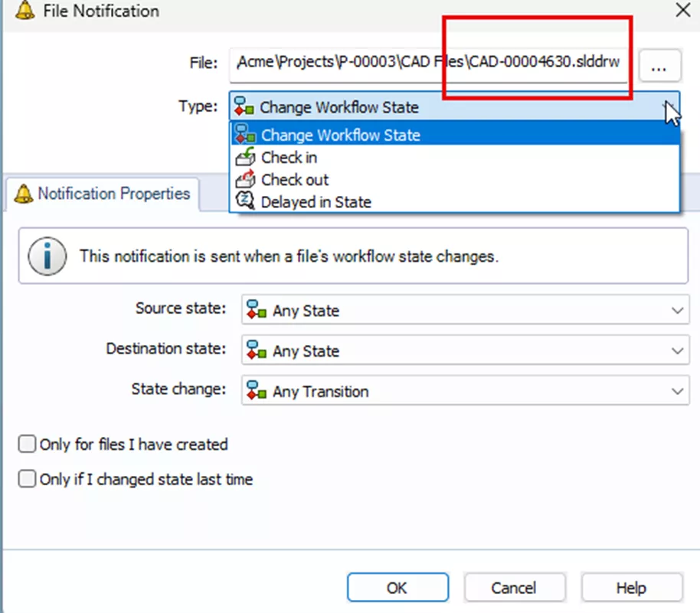Image resolution: width=700 pixels, height=613 pixels.
Task: Choose Delayed in State notification type
Action: pos(455,202)
